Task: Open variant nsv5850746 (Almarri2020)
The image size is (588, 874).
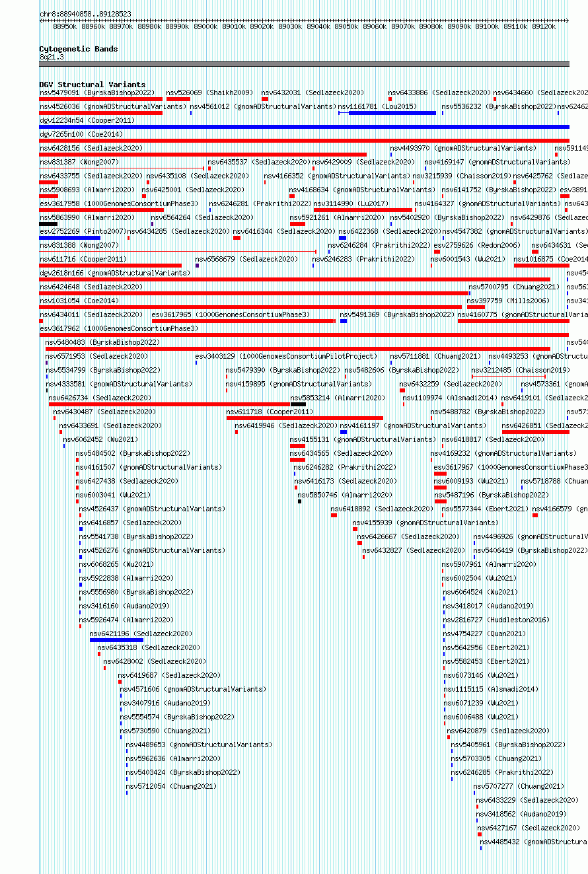Action: coord(345,495)
